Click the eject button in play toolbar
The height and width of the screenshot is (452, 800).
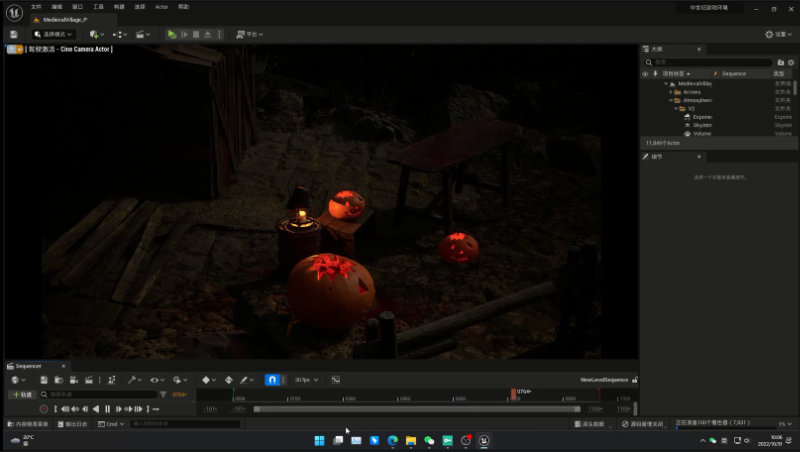pyautogui.click(x=208, y=34)
